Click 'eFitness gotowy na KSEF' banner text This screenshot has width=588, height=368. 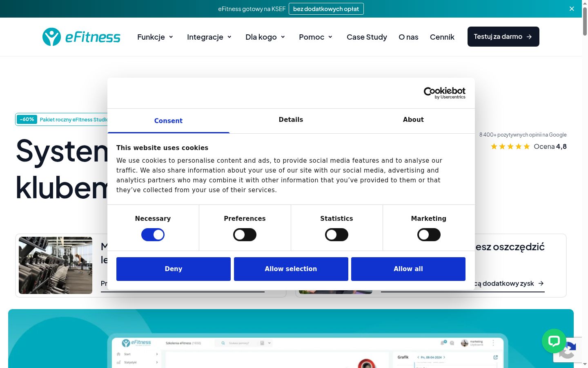252,9
